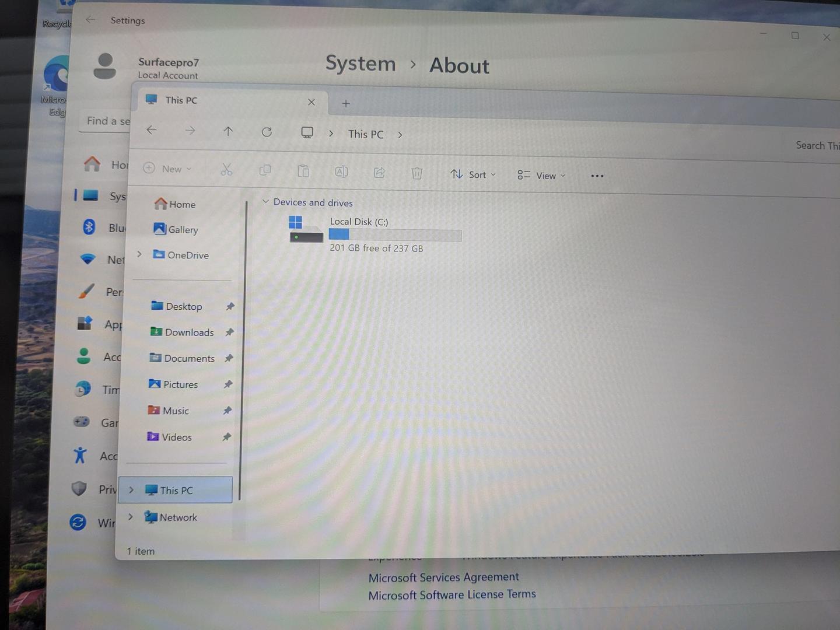Click the Copy icon in toolbar
Viewport: 840px width, 630px height.
click(x=265, y=170)
